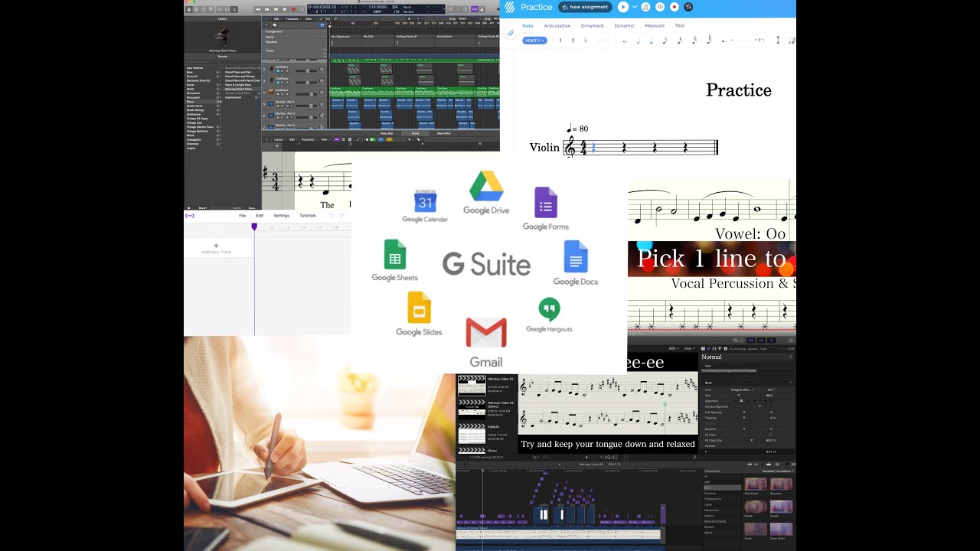Add a new track with Logic's plus button
Screen dimensions: 980x551
[267, 25]
